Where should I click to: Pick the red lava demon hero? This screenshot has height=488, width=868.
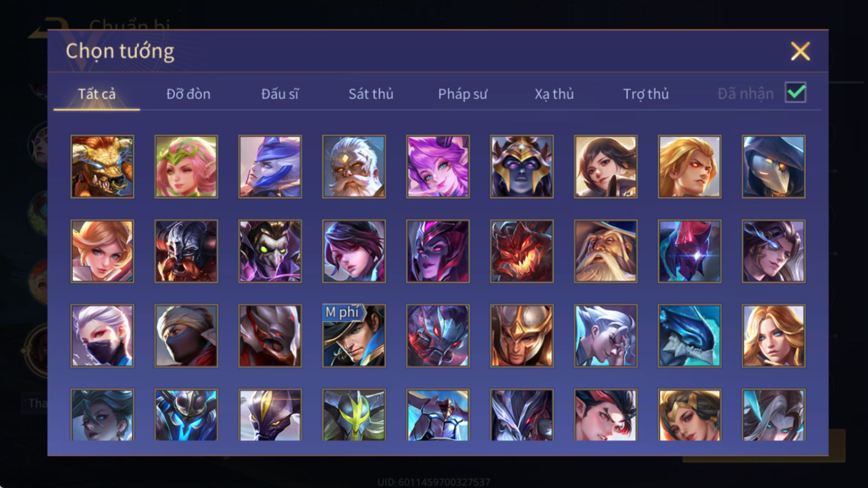(522, 251)
